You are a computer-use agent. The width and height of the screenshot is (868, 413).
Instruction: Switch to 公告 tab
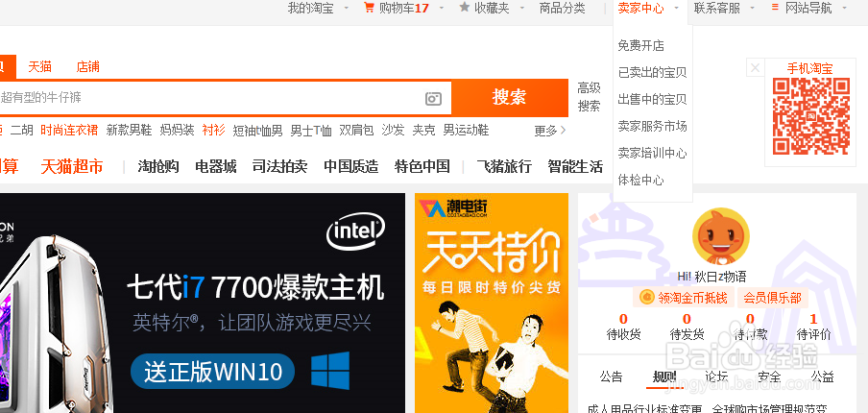click(611, 377)
